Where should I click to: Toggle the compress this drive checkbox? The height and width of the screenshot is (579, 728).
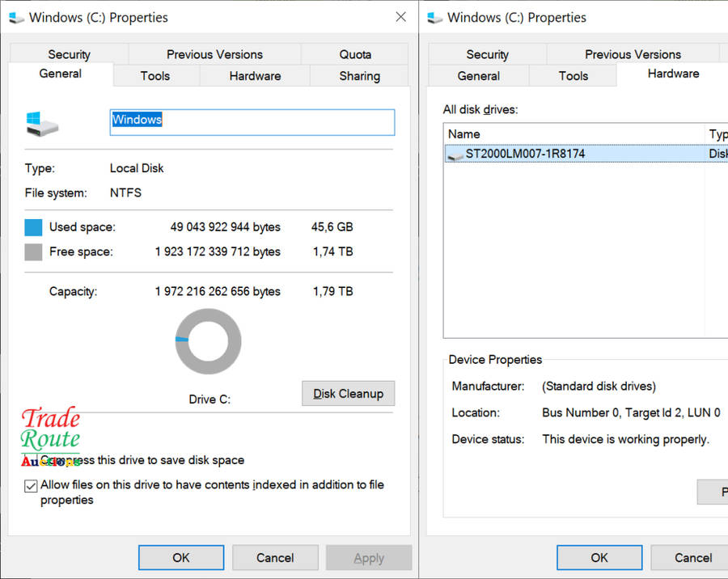[31, 460]
